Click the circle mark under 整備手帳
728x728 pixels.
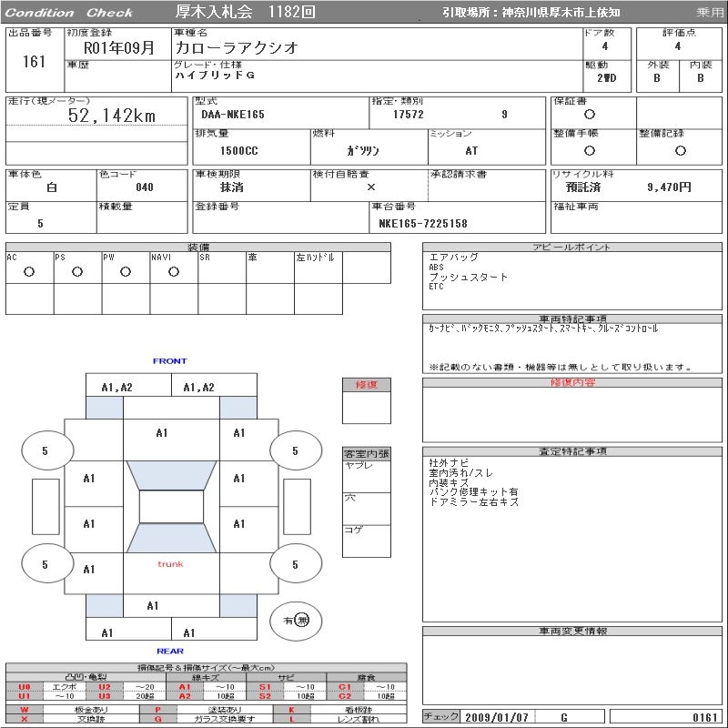[x=589, y=150]
